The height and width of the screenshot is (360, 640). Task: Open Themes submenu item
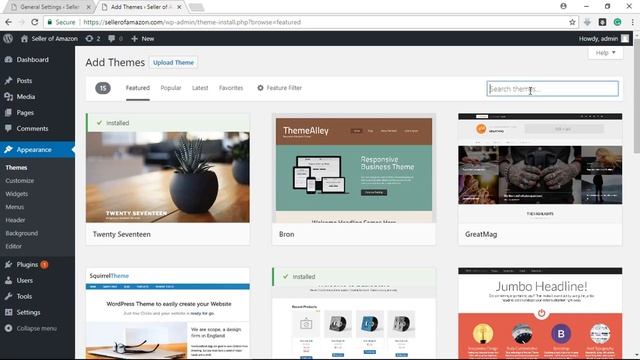pos(16,168)
